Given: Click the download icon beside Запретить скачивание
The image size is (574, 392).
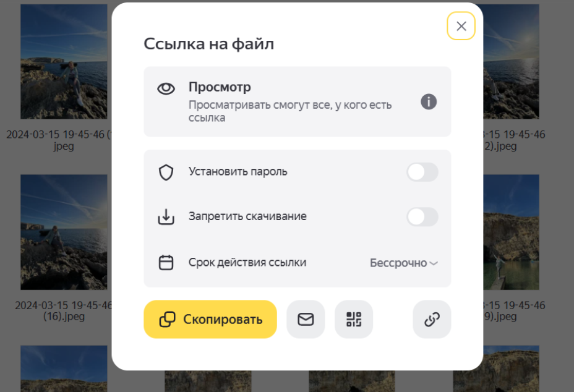Looking at the screenshot, I should [x=166, y=216].
